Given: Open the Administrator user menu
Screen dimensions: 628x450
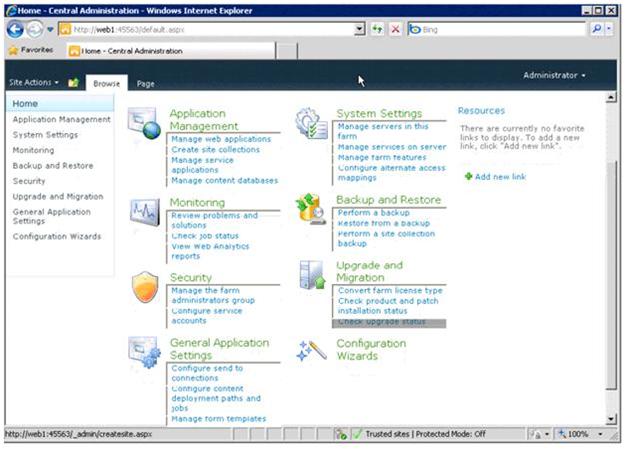Looking at the screenshot, I should tap(554, 75).
